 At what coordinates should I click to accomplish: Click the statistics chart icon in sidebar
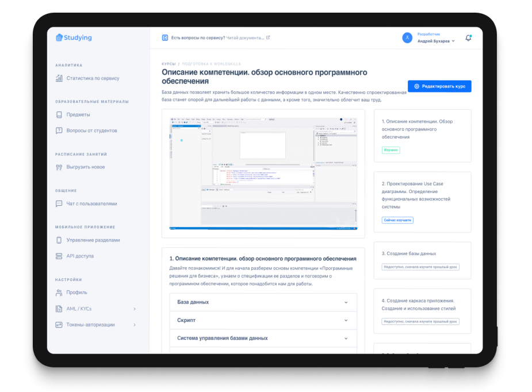[x=59, y=78]
